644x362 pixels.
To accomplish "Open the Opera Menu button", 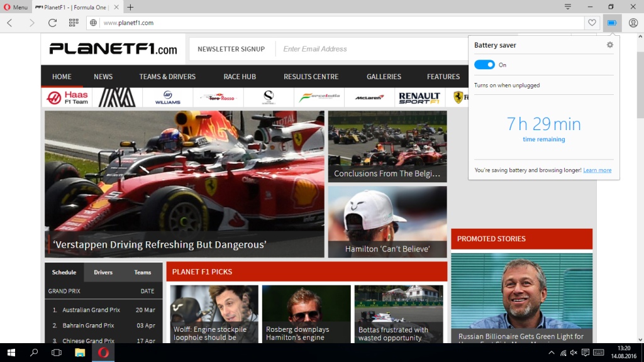I will point(15,8).
